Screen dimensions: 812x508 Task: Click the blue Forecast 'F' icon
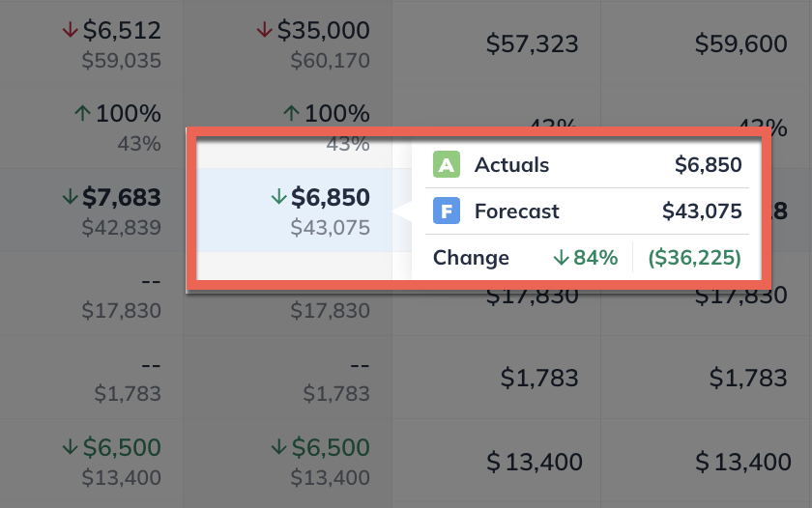[446, 211]
